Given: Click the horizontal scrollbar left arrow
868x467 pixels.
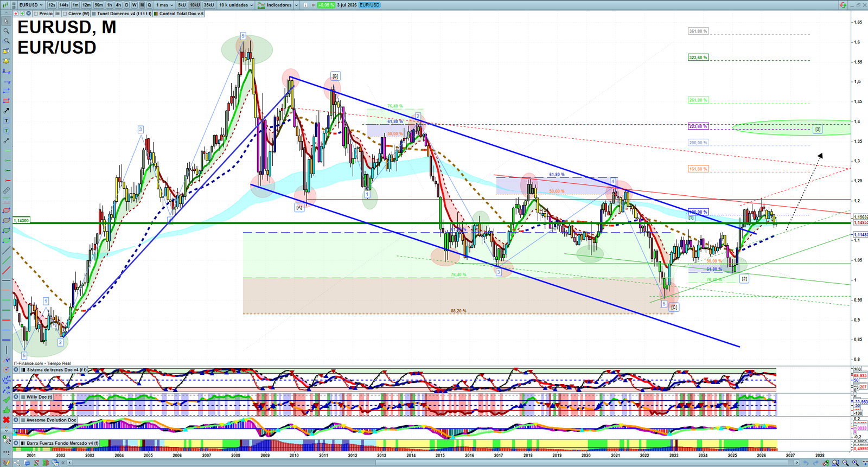Looking at the screenshot, I should tap(70, 463).
